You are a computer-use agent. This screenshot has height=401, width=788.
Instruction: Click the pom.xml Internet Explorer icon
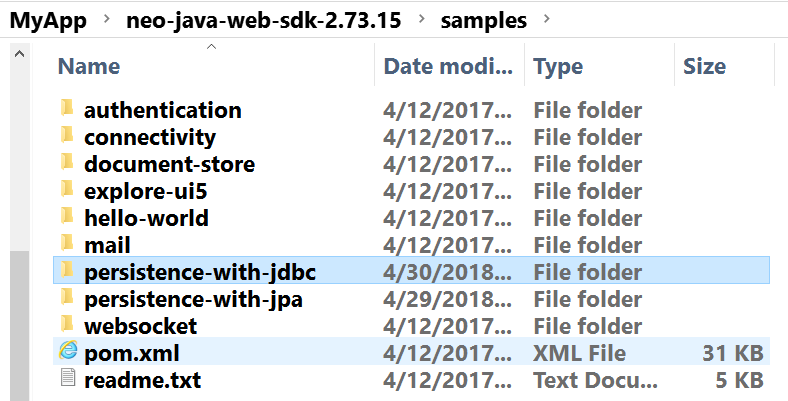pyautogui.click(x=68, y=351)
